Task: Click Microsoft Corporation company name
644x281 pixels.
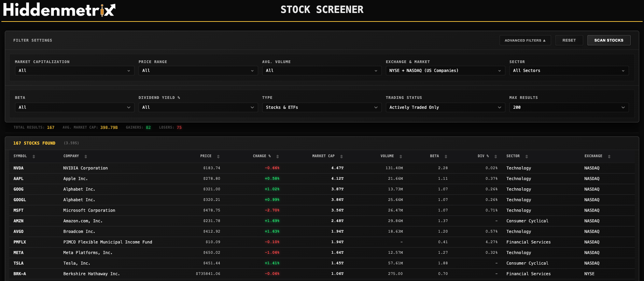Action: coord(89,210)
